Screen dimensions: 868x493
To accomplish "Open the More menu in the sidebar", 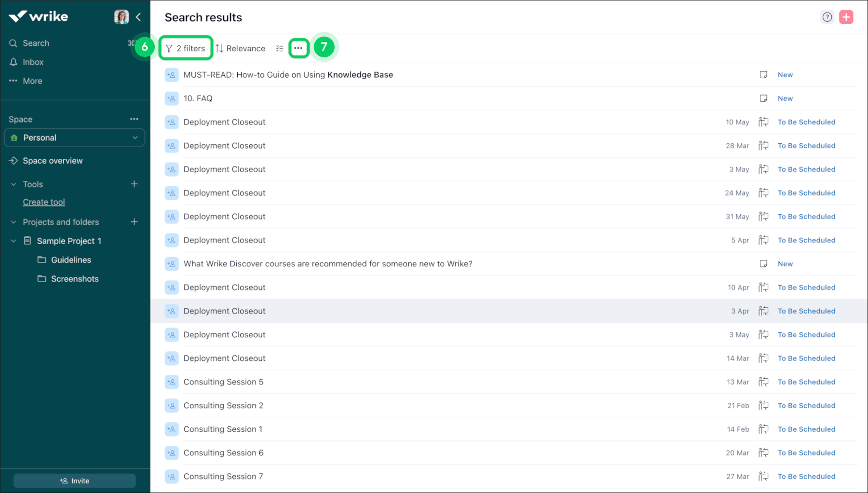I will (x=32, y=81).
